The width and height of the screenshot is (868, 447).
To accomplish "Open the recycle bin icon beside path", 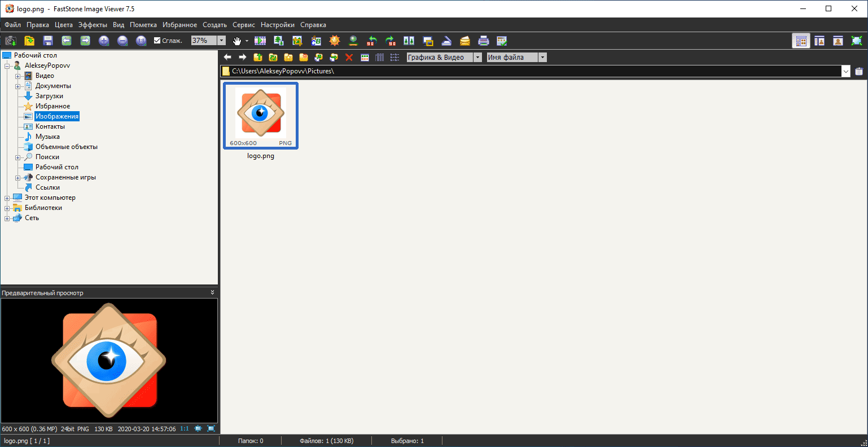I will (x=859, y=71).
